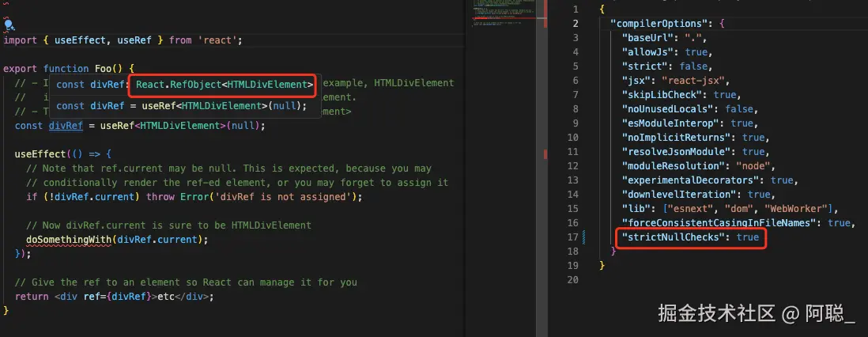This screenshot has height=337, width=868.
Task: Click line number 17 in the gutter
Action: pyautogui.click(x=573, y=237)
